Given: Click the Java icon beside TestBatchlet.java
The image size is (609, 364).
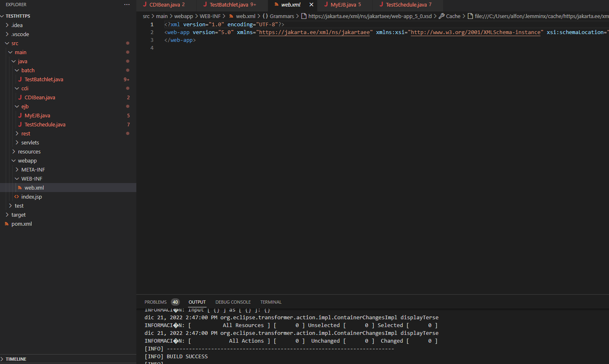Looking at the screenshot, I should [x=19, y=79].
